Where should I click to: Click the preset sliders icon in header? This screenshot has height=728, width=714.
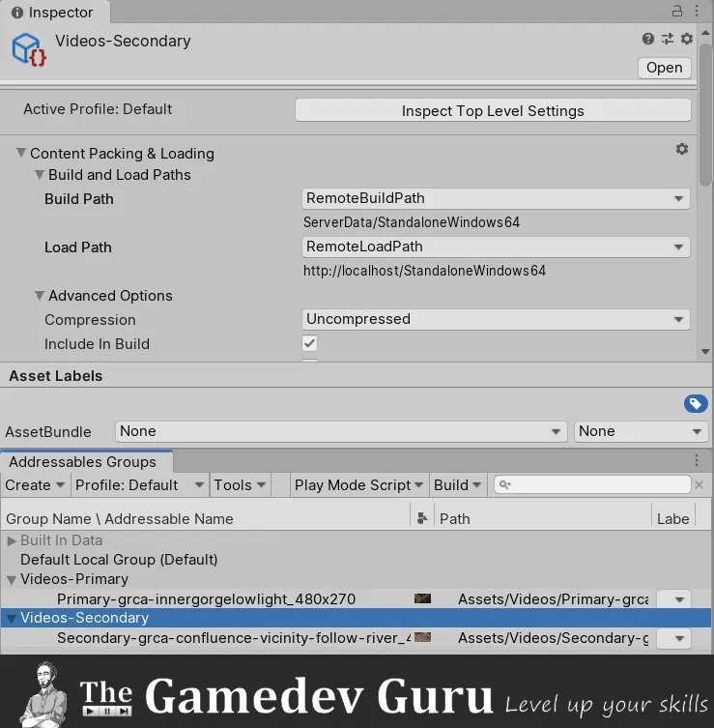tap(668, 40)
